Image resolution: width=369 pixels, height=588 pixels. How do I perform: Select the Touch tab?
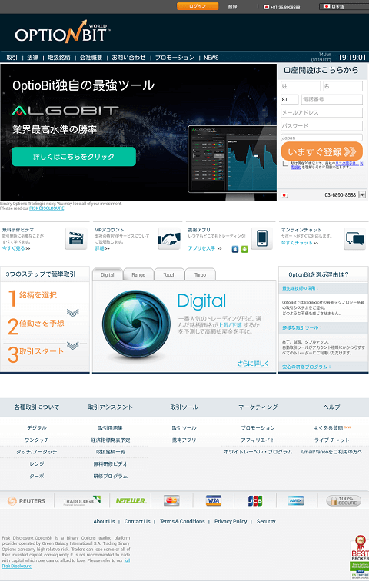pos(169,274)
